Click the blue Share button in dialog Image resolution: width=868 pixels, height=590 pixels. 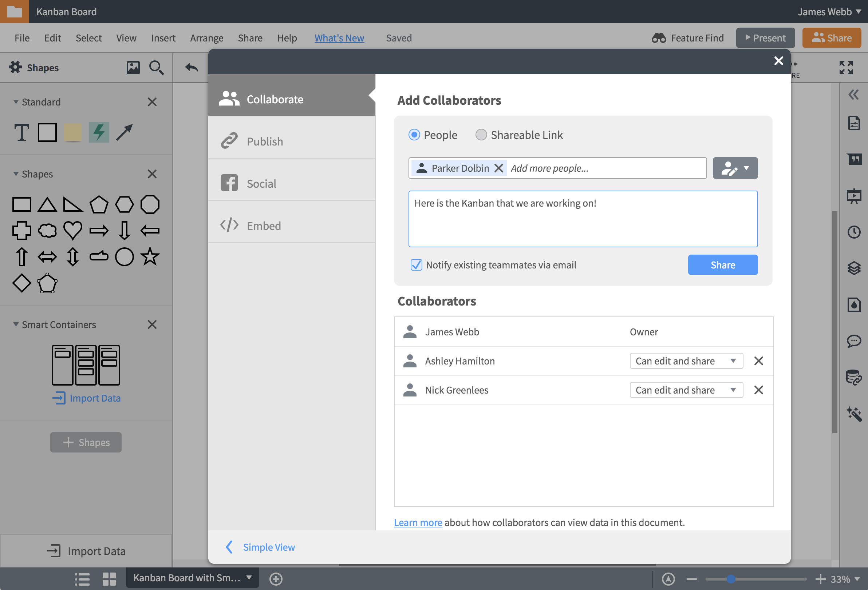pos(723,265)
